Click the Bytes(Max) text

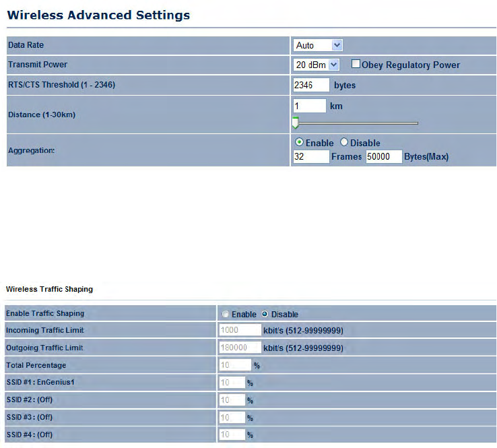pyautogui.click(x=426, y=156)
